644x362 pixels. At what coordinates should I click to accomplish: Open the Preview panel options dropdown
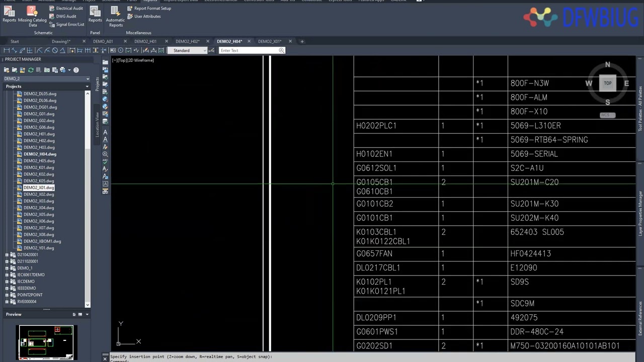coord(87,314)
